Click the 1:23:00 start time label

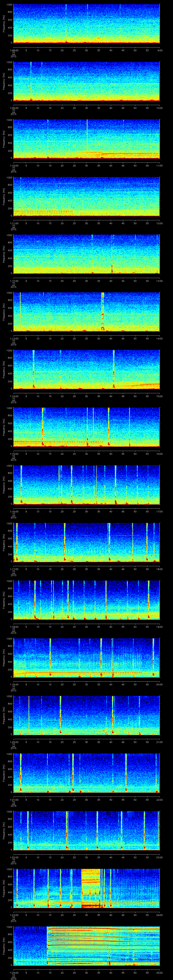pyautogui.click(x=14, y=915)
